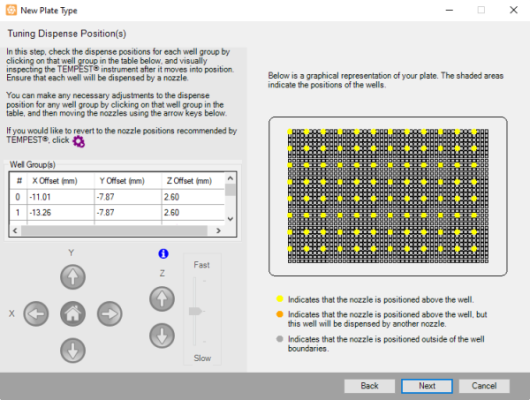Click the Cancel button
Screen dimensions: 530x400
(x=484, y=386)
